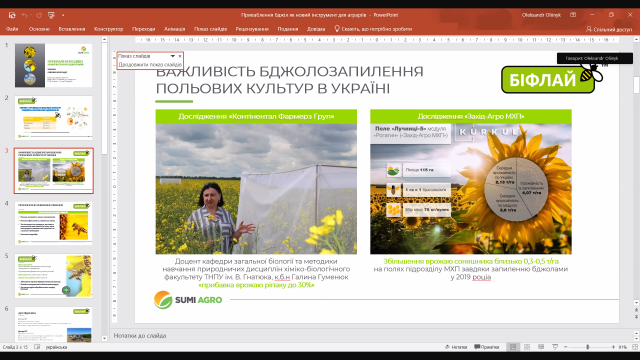Click the Слайд 3 з 15 status indicator

[x=15, y=347]
